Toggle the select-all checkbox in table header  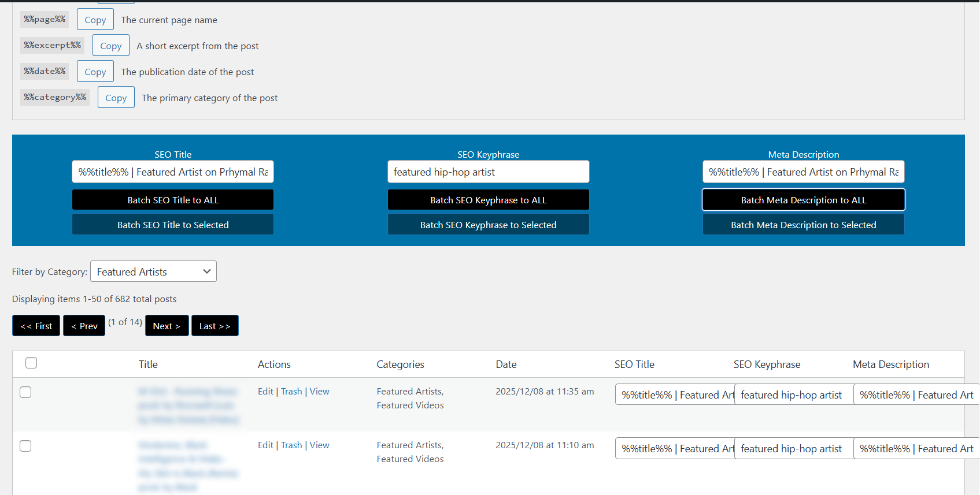coord(31,363)
